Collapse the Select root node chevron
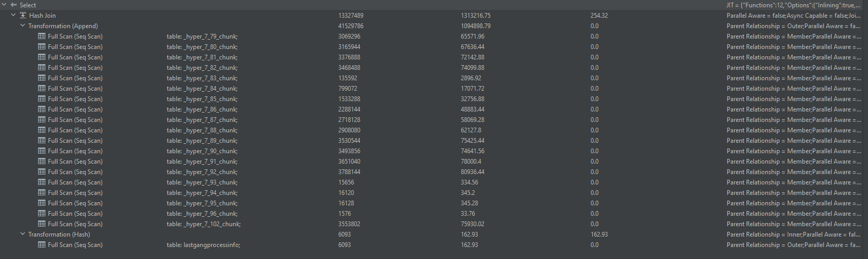This screenshot has width=868, height=259. (4, 5)
